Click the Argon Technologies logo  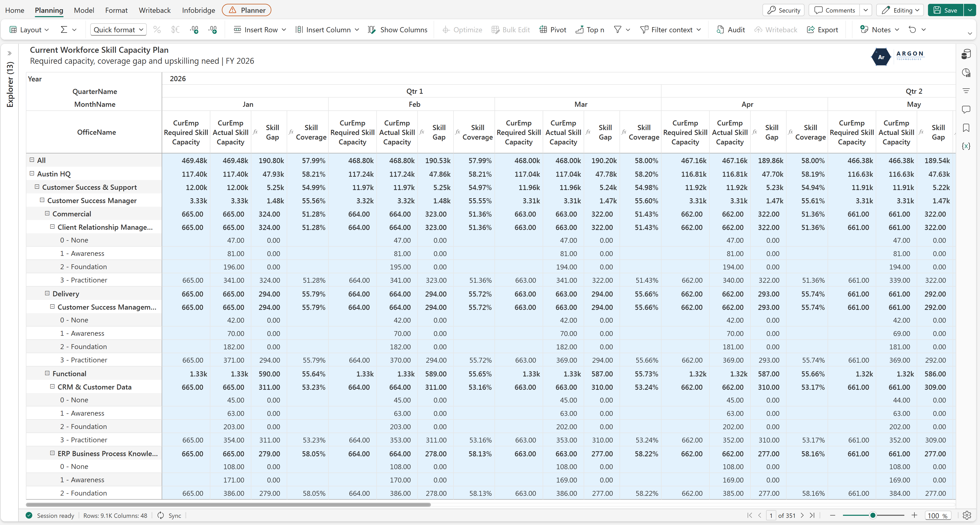pos(898,57)
